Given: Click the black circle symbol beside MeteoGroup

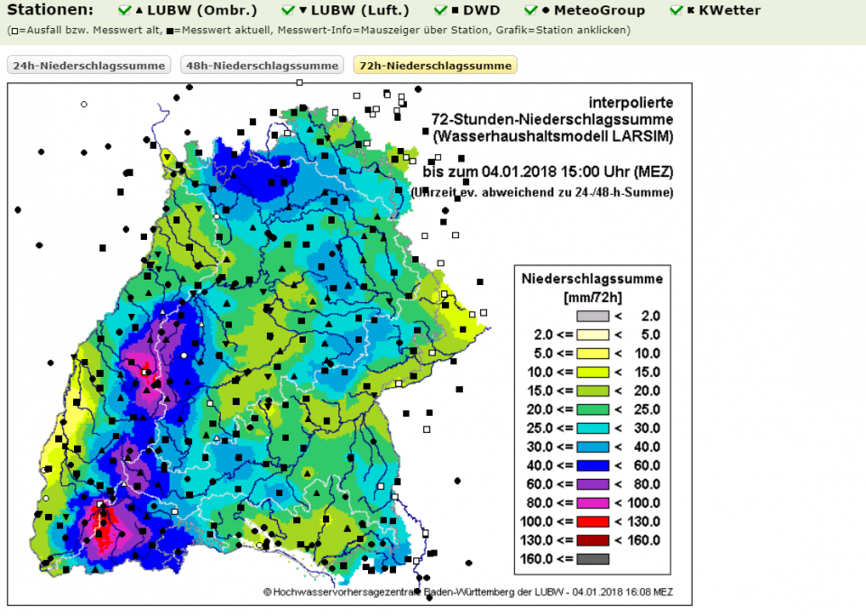Looking at the screenshot, I should click(546, 11).
